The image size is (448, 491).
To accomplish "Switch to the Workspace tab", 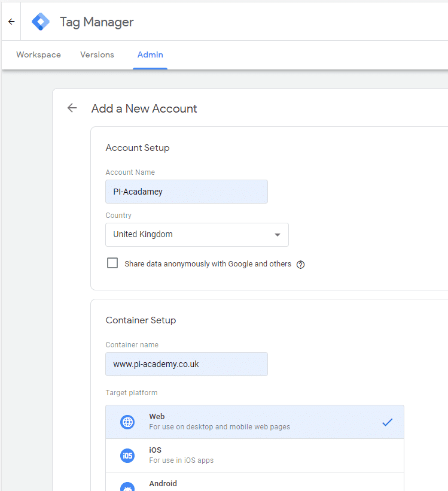I will (x=38, y=55).
